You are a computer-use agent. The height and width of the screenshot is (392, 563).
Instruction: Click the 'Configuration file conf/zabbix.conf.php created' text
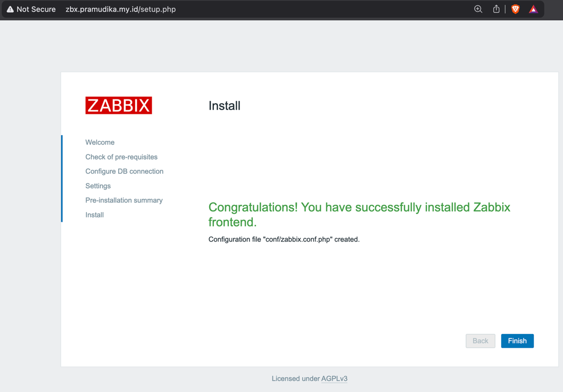[x=284, y=239]
